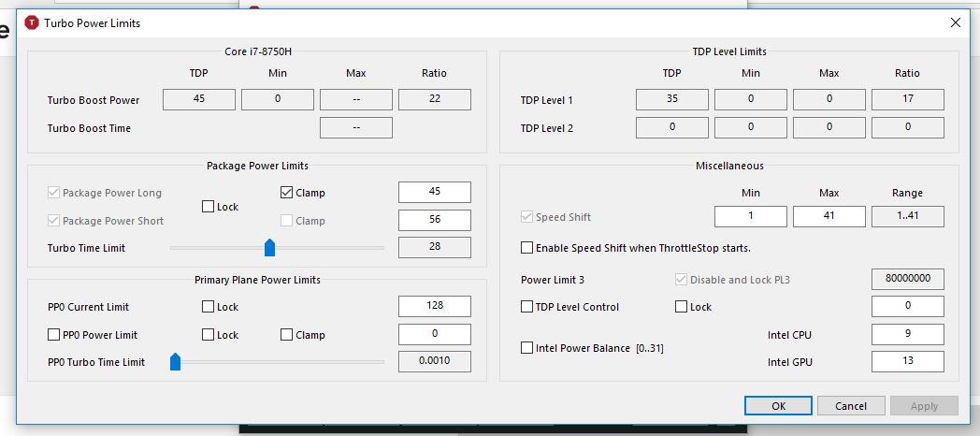Image resolution: width=980 pixels, height=436 pixels.
Task: Click the Turbo Boost Power Ratio field 22
Action: [x=435, y=99]
